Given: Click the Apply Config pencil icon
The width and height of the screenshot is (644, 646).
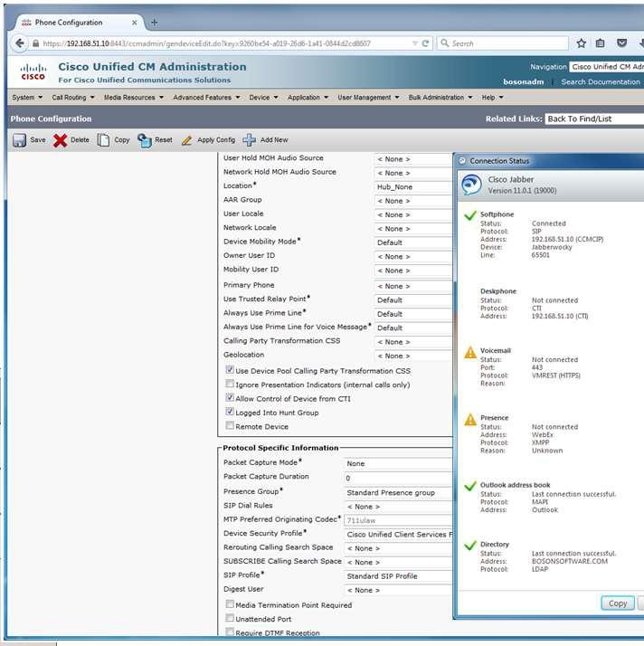Looking at the screenshot, I should [x=186, y=140].
